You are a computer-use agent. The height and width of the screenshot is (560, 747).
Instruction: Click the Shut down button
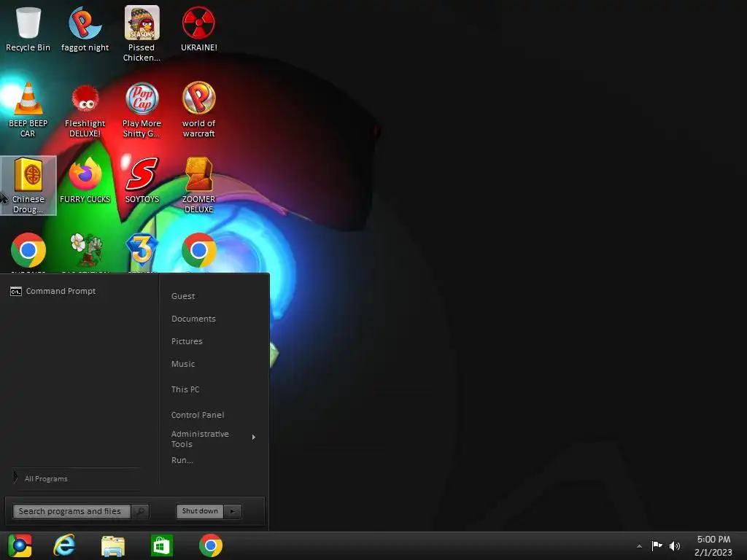200,511
